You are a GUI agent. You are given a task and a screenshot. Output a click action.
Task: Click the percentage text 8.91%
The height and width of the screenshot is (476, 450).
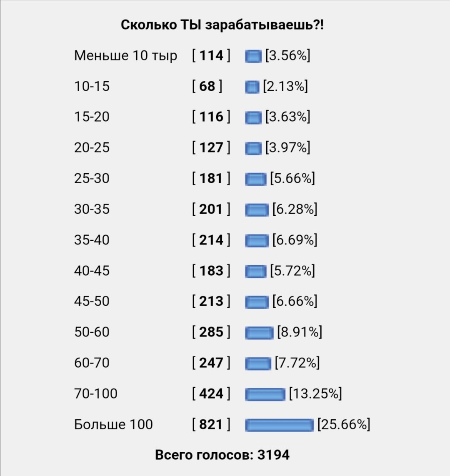tap(300, 332)
